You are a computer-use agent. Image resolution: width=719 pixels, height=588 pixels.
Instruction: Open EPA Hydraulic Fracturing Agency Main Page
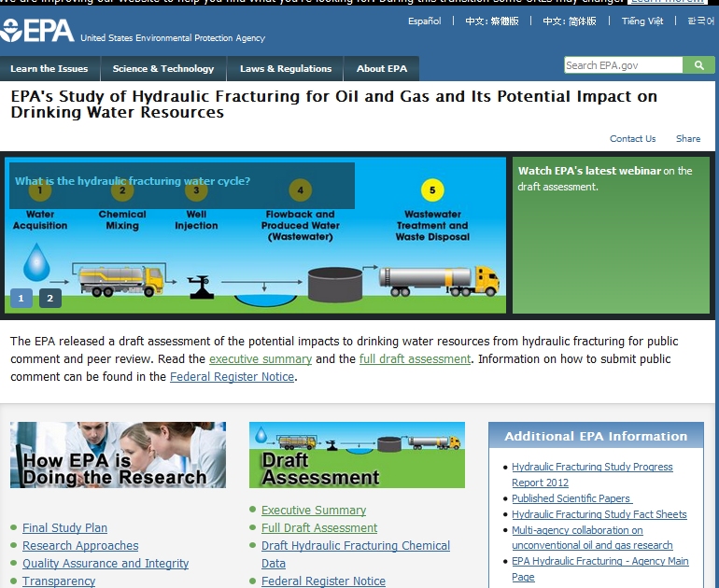[x=599, y=568]
